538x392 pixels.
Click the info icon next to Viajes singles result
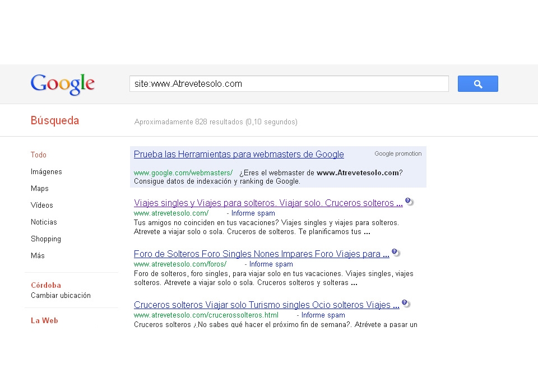coord(409,202)
